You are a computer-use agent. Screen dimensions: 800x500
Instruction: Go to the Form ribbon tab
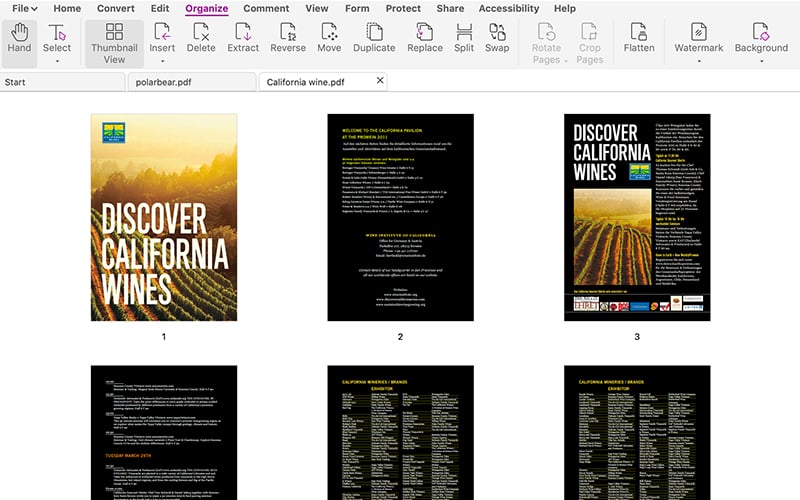357,9
